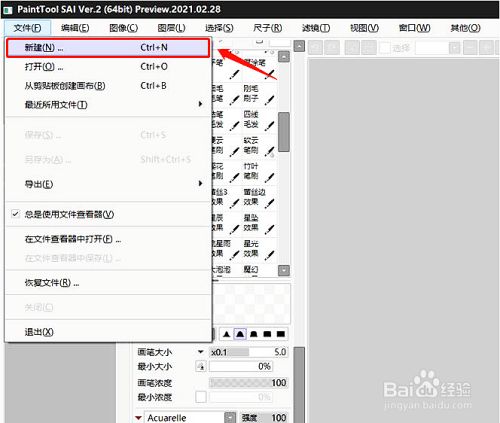
Task: Open the 尺子(R) menu
Action: point(268,28)
